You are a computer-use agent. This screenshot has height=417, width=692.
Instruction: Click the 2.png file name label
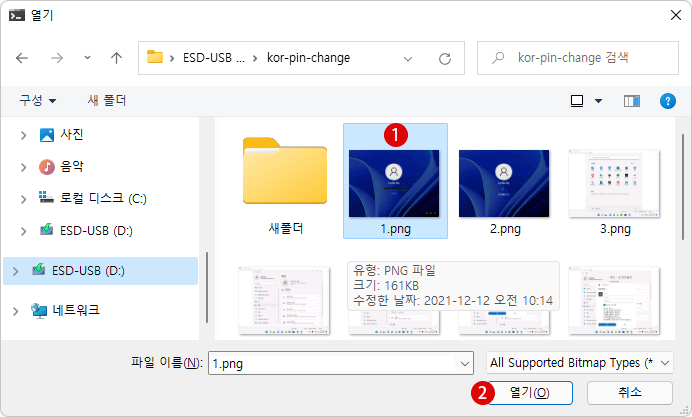click(505, 229)
